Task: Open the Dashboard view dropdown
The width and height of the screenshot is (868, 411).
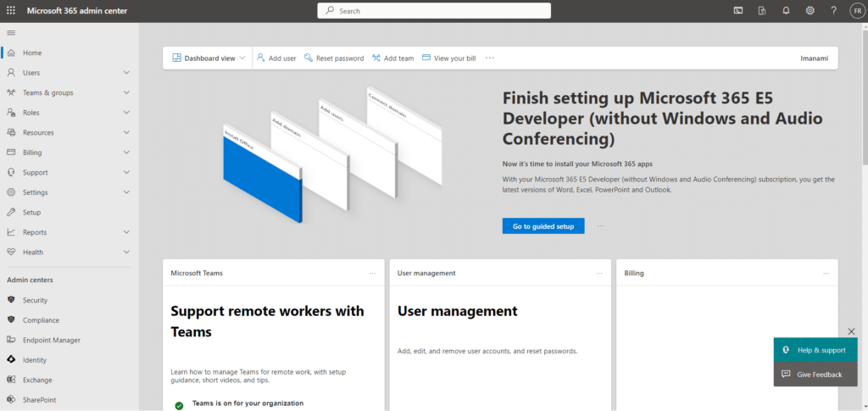Action: 209,58
